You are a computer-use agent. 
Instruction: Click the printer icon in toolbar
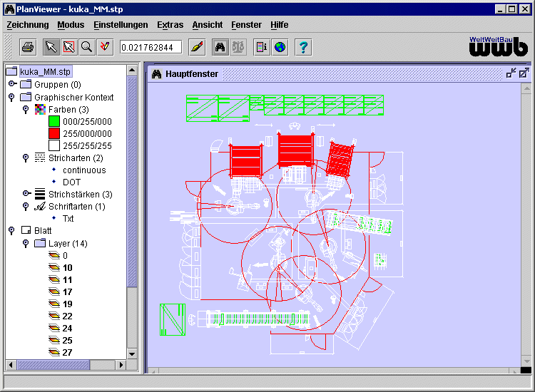click(x=28, y=47)
